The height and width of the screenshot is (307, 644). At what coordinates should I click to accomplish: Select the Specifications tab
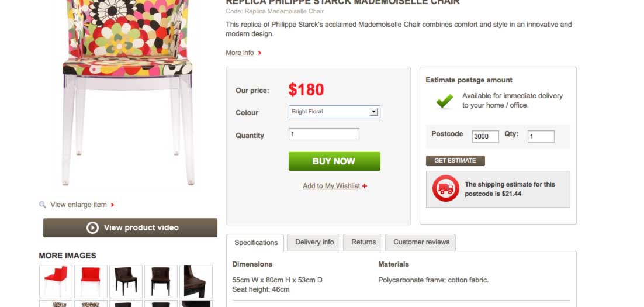(x=256, y=243)
